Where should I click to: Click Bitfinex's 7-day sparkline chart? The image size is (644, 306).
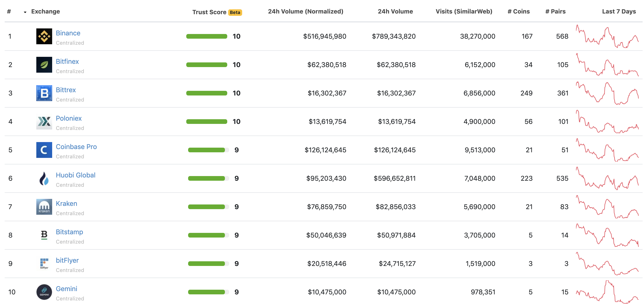pos(607,65)
